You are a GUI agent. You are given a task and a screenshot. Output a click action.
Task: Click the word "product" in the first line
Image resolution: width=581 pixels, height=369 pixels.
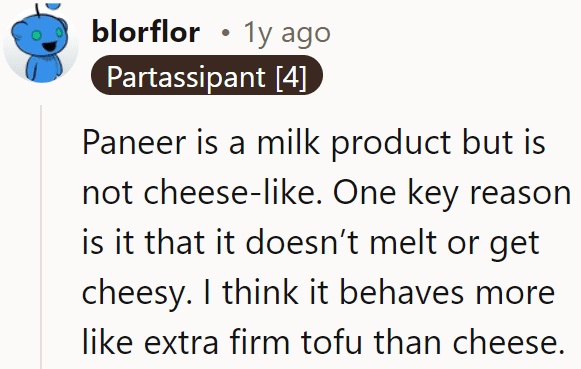coord(391,144)
